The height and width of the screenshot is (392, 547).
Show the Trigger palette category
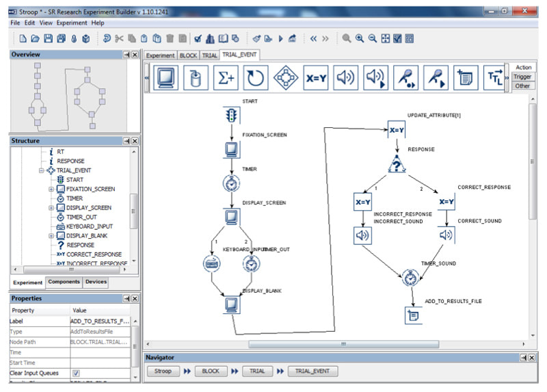pos(522,77)
